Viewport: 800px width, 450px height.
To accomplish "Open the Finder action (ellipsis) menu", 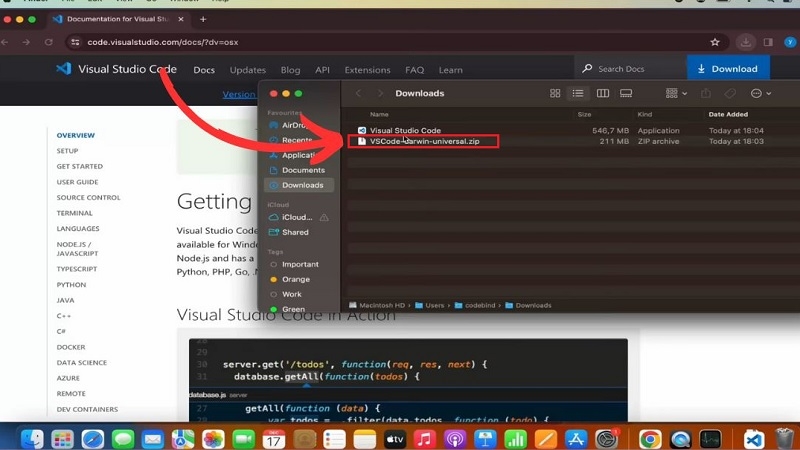I will pos(761,93).
